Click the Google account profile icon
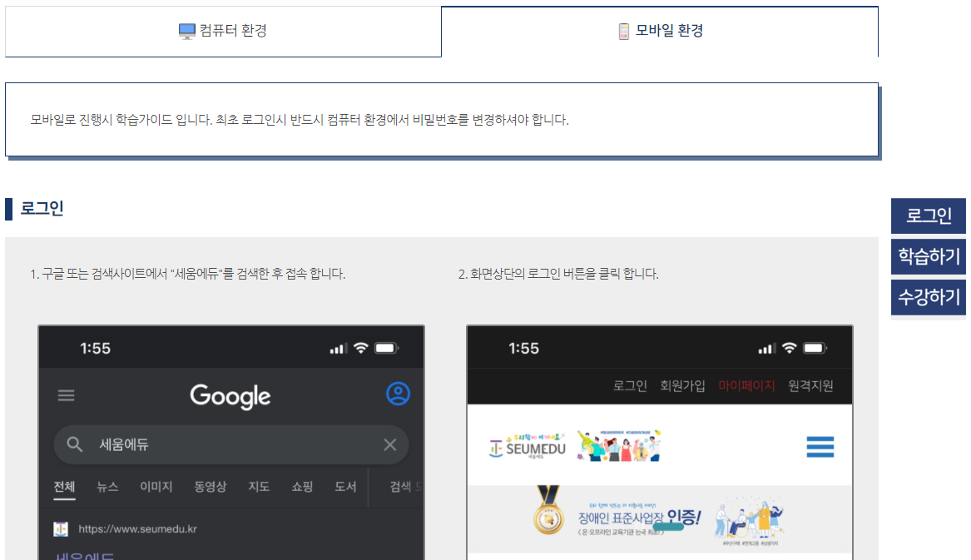 [399, 394]
